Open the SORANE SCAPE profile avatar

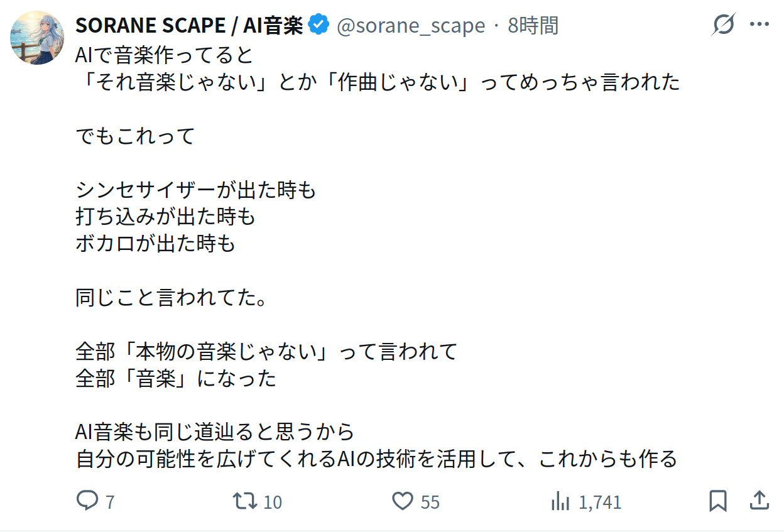[36, 38]
